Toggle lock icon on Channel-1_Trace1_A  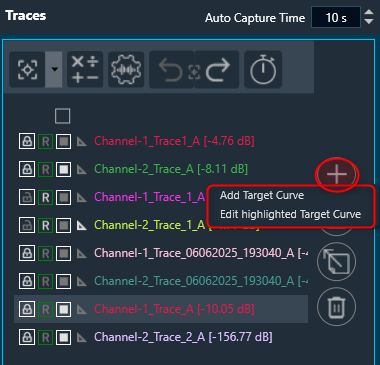27,141
